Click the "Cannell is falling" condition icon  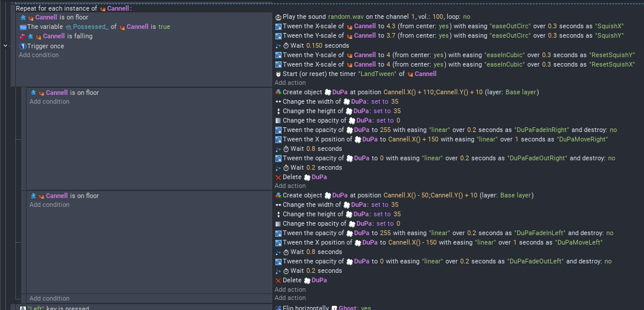(27, 36)
